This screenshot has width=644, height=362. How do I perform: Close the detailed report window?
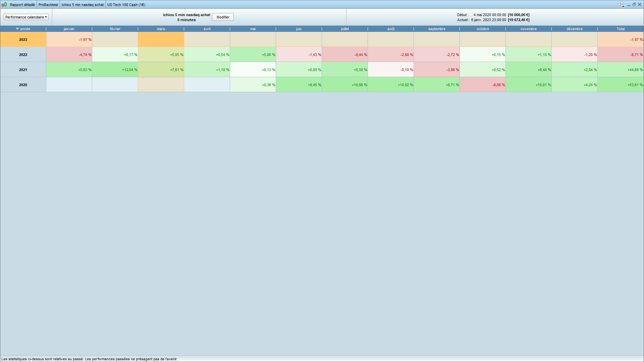(x=640, y=4)
